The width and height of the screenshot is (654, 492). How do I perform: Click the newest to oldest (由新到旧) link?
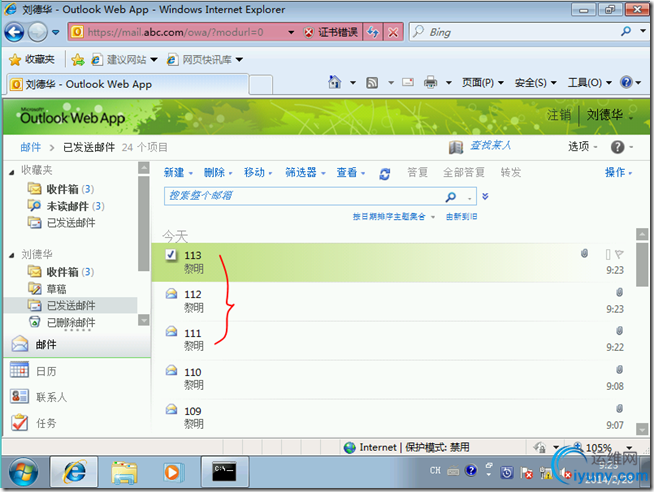461,216
